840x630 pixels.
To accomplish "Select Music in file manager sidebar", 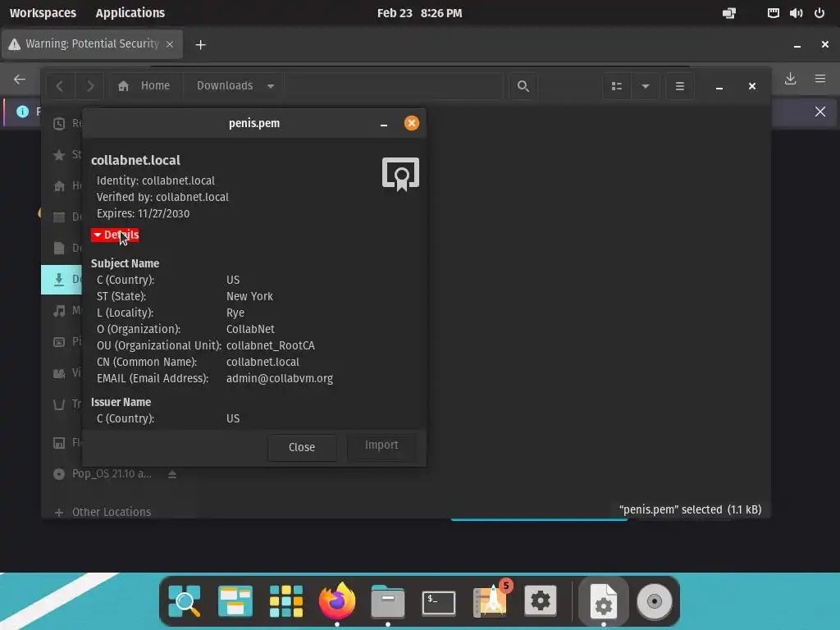I will (62, 310).
